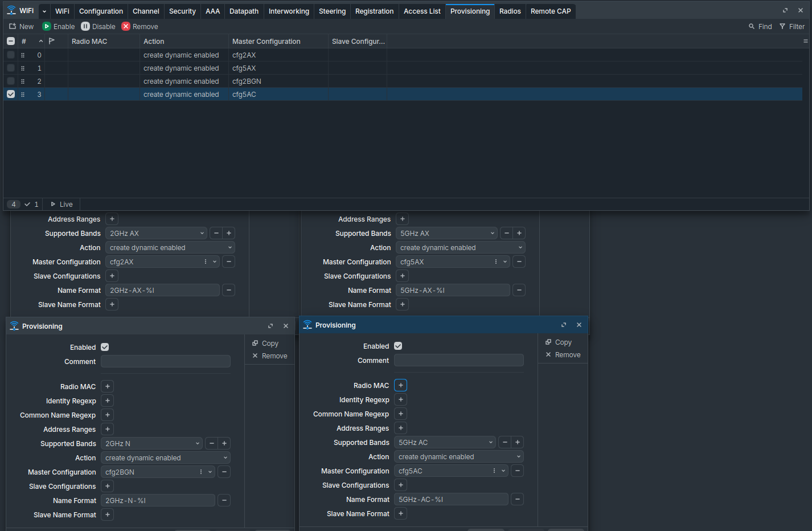Tick the checkbox for row 0 cfg2AX
Image resolution: width=812 pixels, height=531 pixels.
(x=11, y=55)
